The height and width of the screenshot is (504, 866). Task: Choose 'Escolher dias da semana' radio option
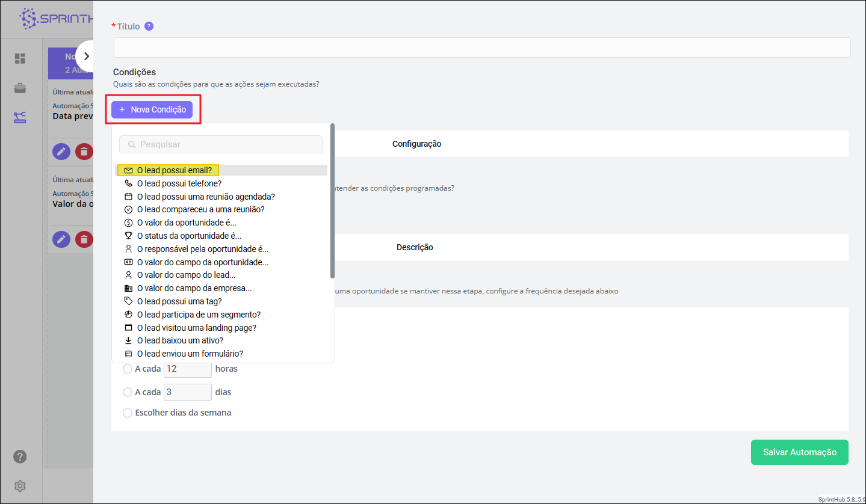pyautogui.click(x=128, y=413)
